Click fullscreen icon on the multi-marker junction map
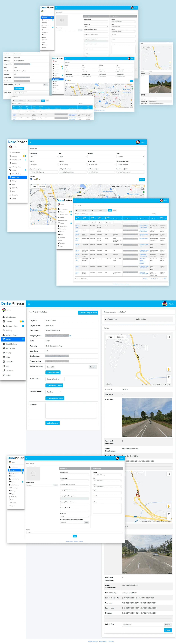The height and width of the screenshot is (644, 176). pos(169,474)
